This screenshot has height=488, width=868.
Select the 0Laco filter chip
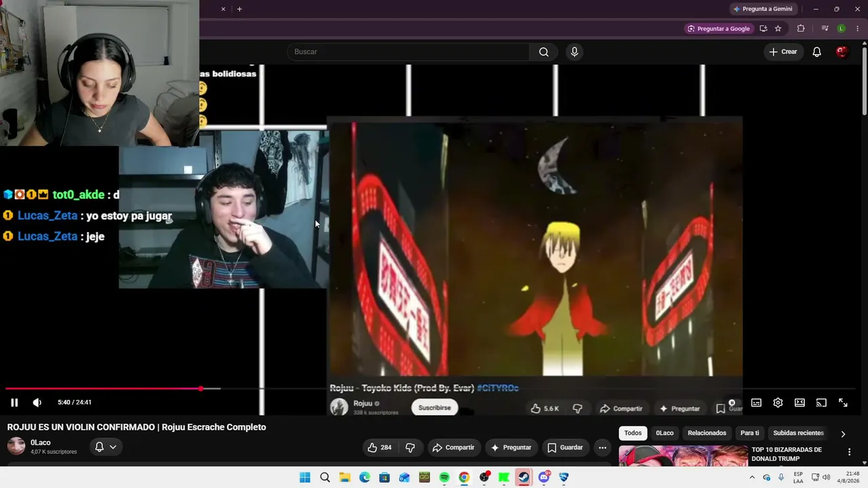pos(665,433)
